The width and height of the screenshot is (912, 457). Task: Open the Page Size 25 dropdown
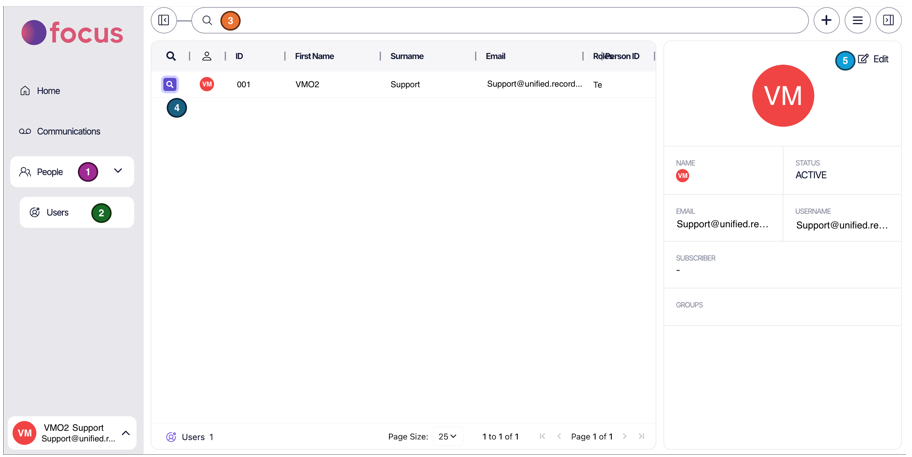point(447,437)
